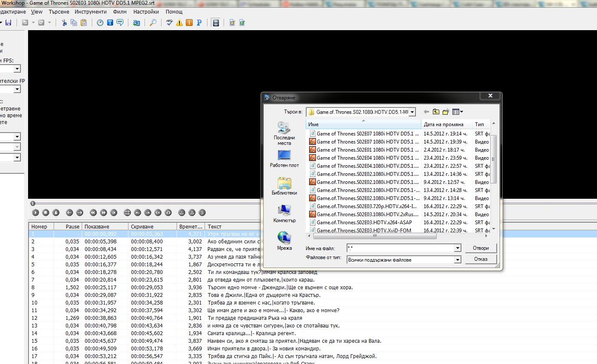597x364 pixels.
Task: Click the 'Име на файл' input field
Action: click(400, 248)
